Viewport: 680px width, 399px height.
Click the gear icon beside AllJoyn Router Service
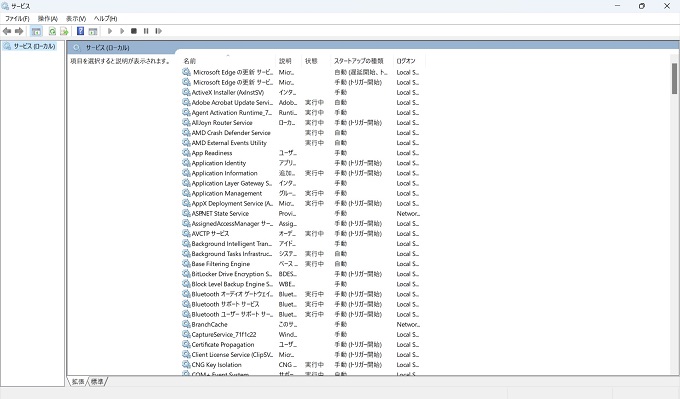tap(186, 123)
